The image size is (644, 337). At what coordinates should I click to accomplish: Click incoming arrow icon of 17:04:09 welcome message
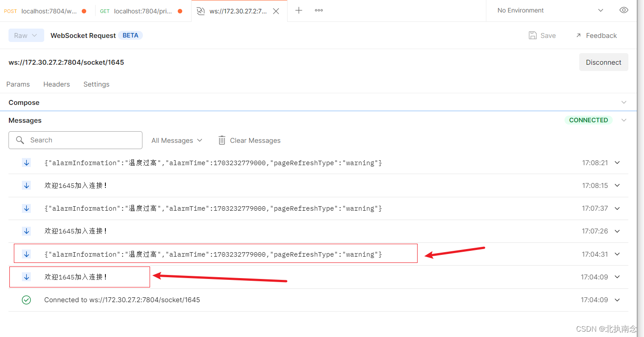pos(26,277)
